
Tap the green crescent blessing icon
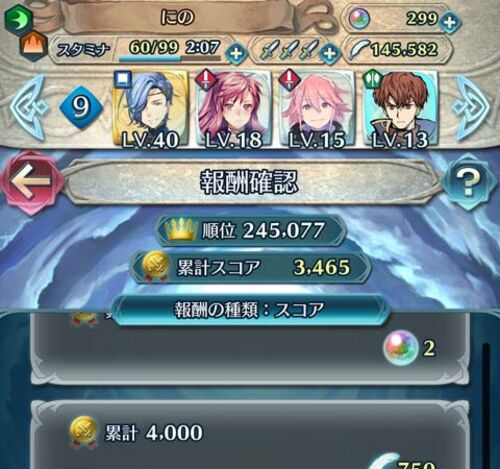19,18
